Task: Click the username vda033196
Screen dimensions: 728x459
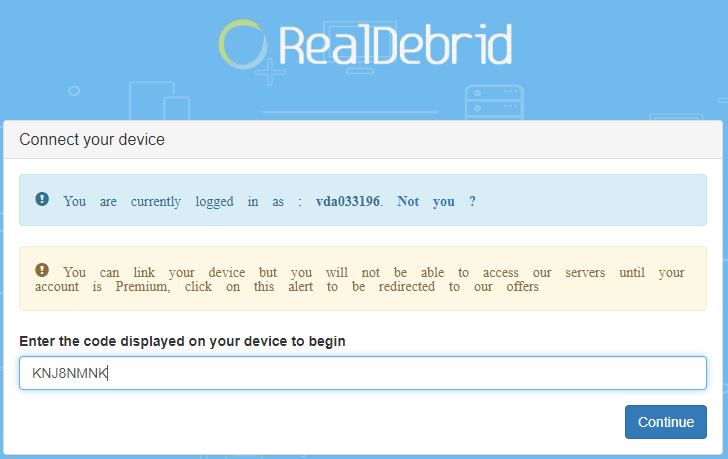Action: click(348, 201)
